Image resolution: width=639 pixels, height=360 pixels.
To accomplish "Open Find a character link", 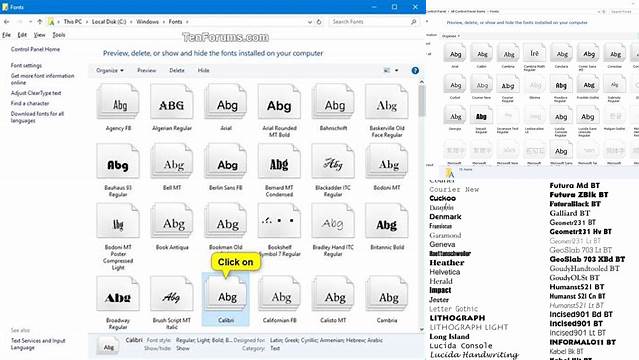I will coord(30,104).
